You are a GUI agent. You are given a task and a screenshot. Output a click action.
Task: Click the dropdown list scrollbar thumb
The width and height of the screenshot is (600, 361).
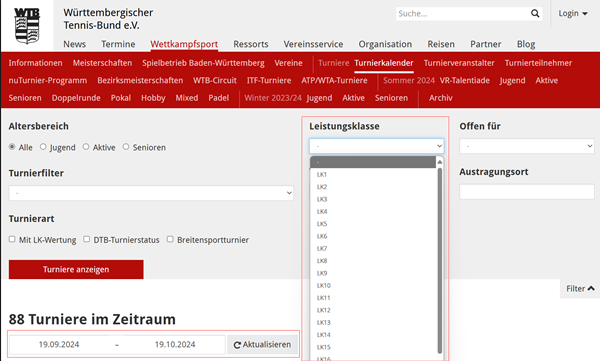440,260
